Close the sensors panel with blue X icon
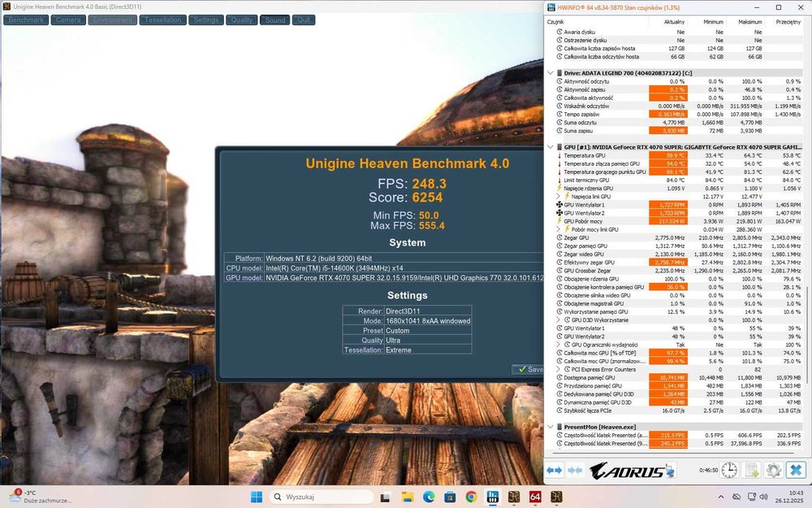The image size is (812, 508). 796,470
